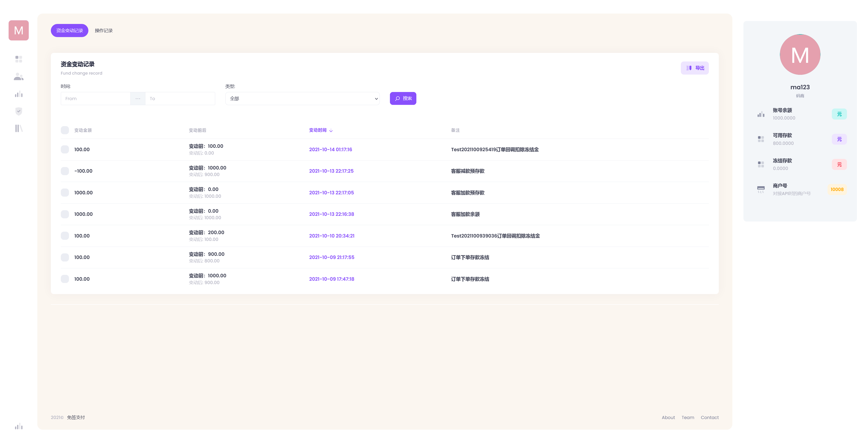Check the row dated 2021-10-14 01:17:16
This screenshot has width=868, height=443.
tap(65, 150)
